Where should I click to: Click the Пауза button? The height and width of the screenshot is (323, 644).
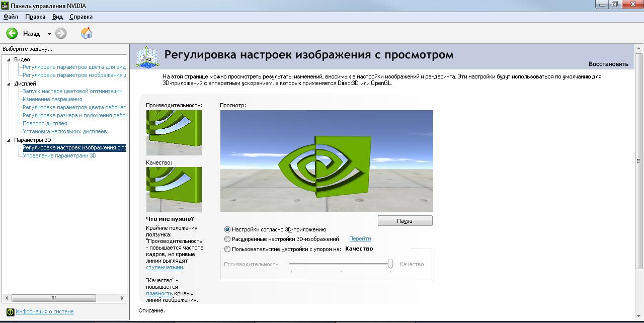point(405,221)
